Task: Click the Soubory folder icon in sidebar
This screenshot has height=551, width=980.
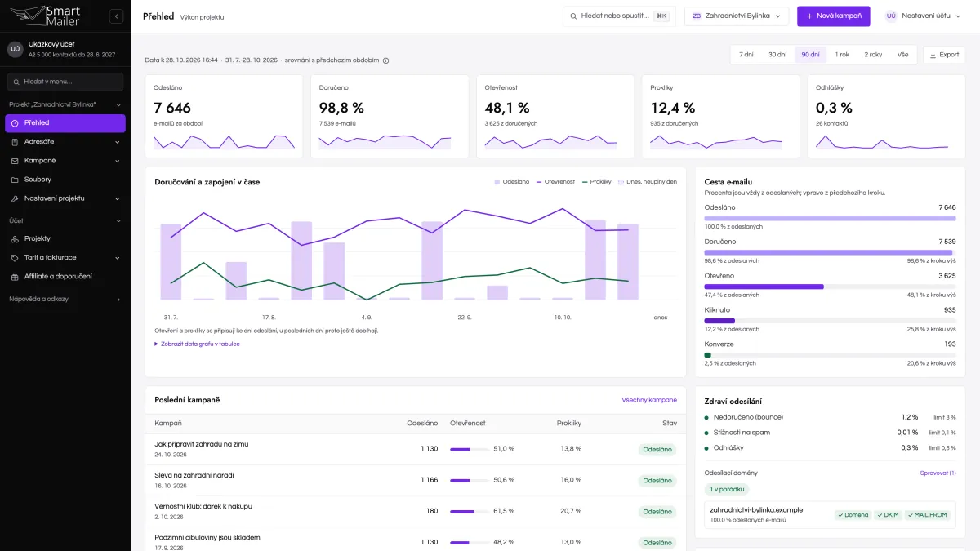Action: [16, 180]
